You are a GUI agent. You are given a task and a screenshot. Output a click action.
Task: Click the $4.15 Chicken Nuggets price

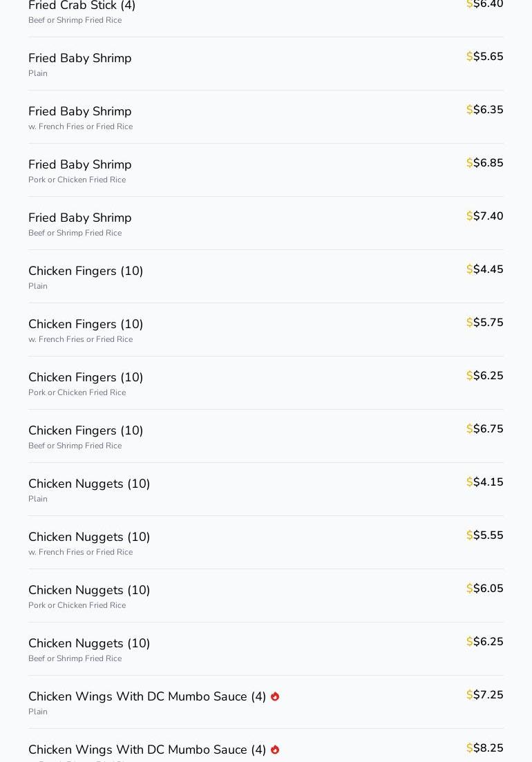pyautogui.click(x=485, y=482)
